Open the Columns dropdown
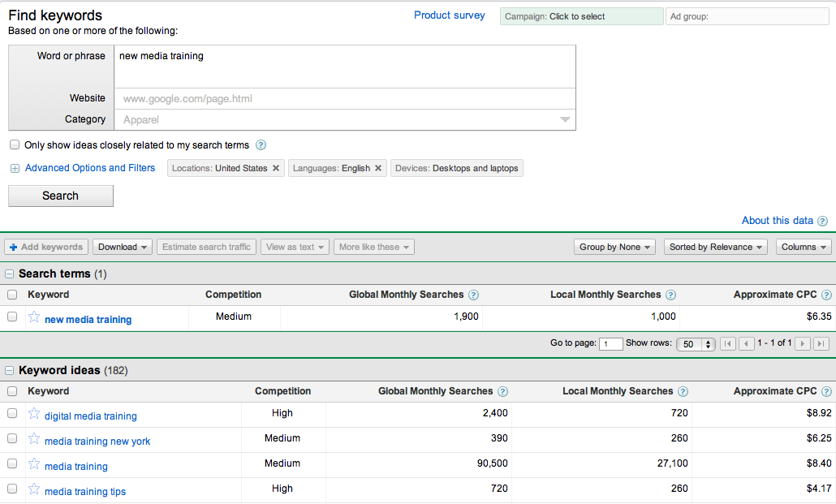Screen dimensions: 836x504 804,247
